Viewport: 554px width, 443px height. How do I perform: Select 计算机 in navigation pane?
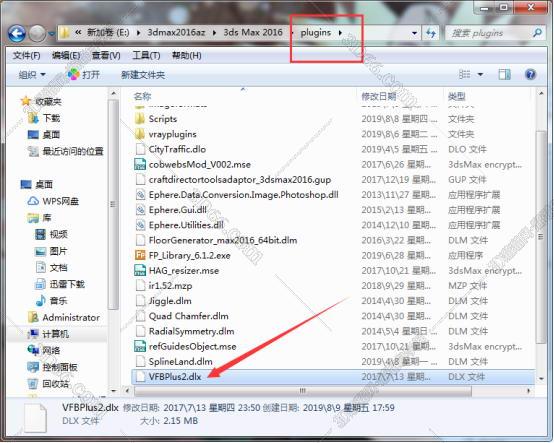48,334
